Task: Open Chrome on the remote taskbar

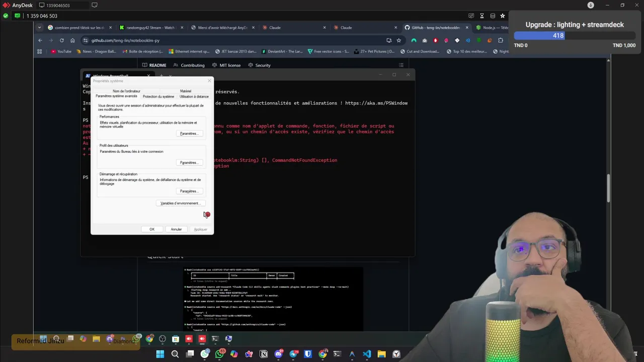Action: click(149, 339)
